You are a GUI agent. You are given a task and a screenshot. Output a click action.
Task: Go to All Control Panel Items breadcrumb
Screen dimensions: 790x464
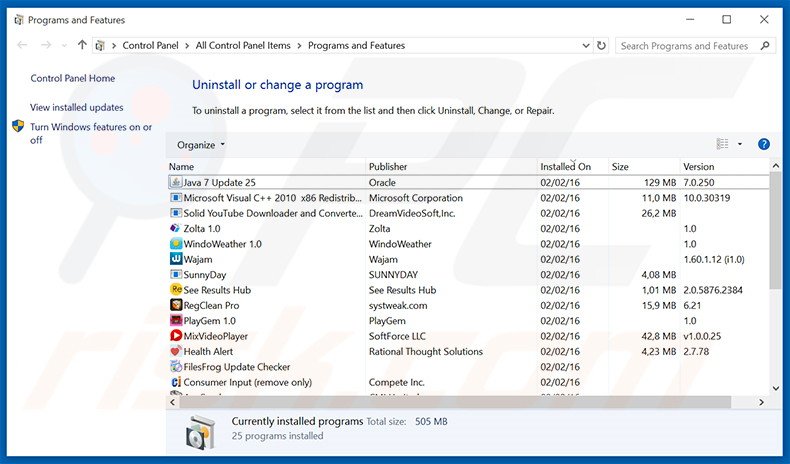[243, 45]
